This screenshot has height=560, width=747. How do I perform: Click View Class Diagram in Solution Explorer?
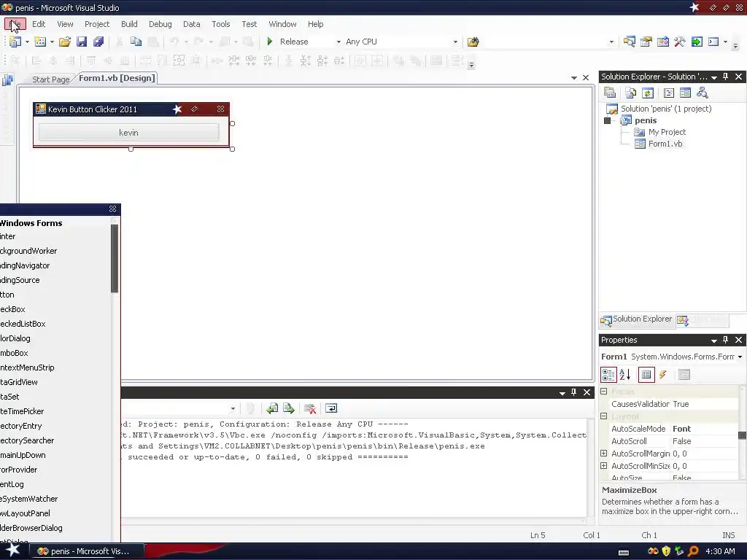(703, 93)
